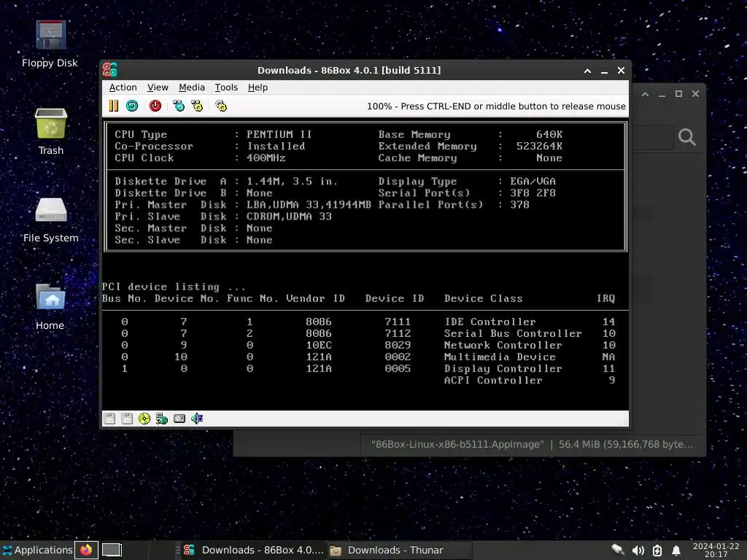Click the CD-ROM disc status bar icon

pos(144,419)
